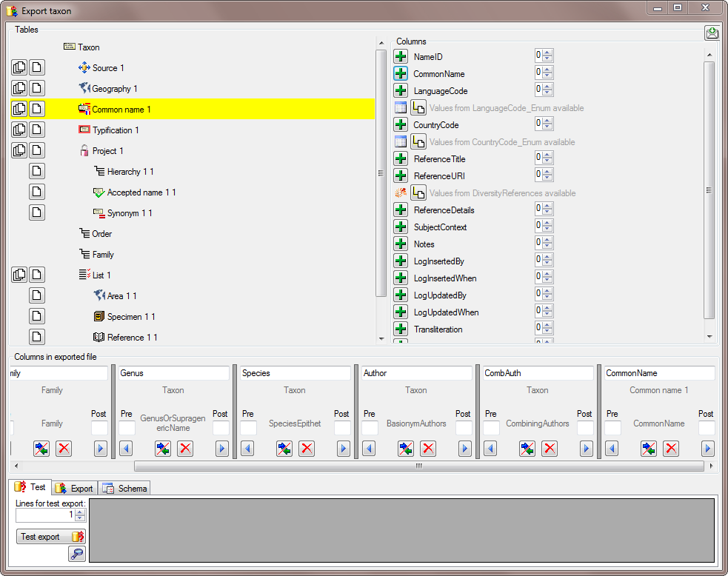Select the Accepted name 1 1 table
Viewport: 728px width, 576px height.
141,192
